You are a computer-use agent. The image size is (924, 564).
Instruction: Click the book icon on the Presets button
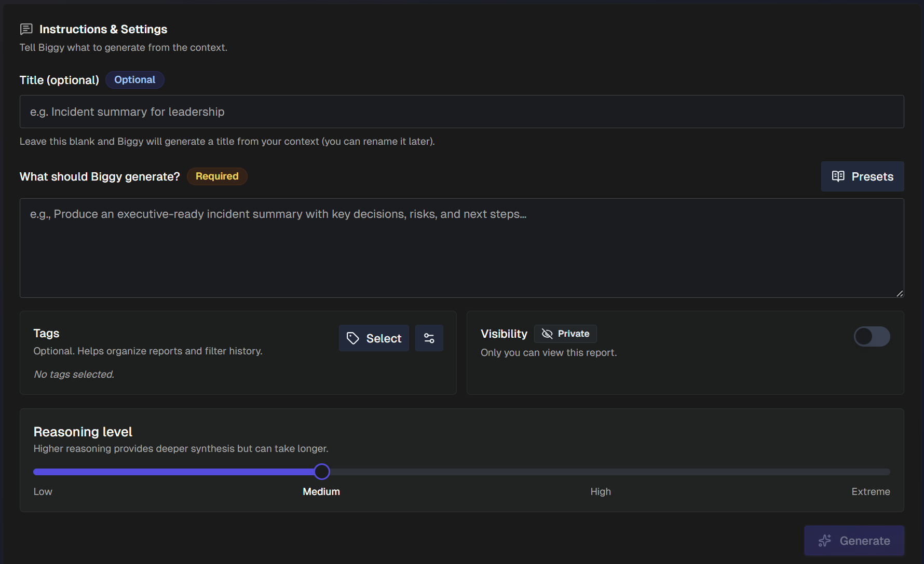[x=838, y=176]
